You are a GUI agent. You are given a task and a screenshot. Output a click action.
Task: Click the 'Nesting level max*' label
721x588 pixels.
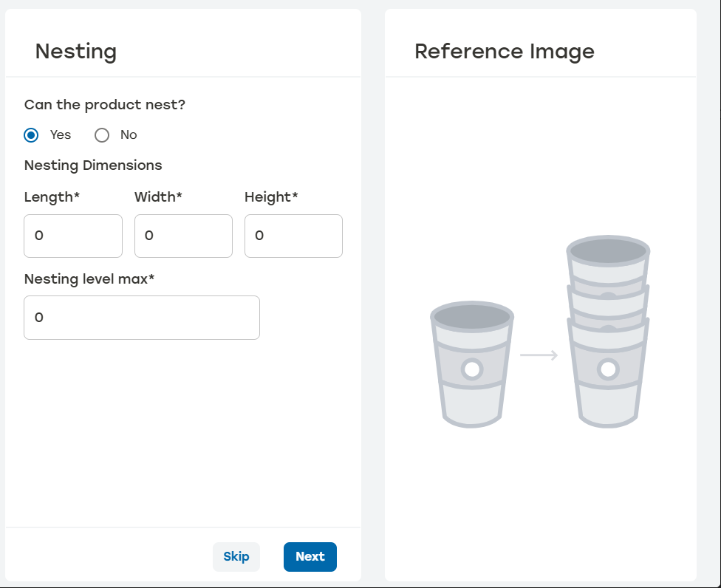89,279
